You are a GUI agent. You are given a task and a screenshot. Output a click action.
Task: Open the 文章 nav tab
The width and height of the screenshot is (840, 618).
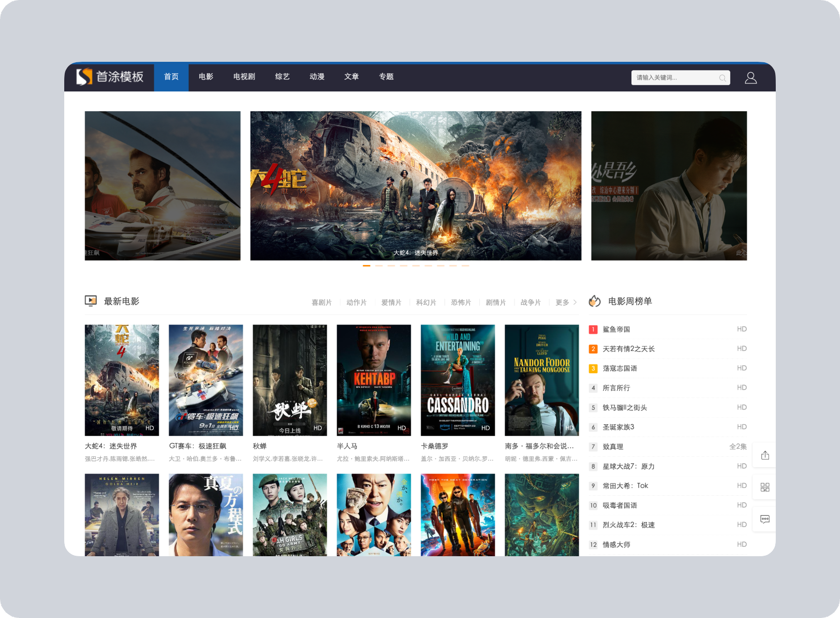click(352, 77)
